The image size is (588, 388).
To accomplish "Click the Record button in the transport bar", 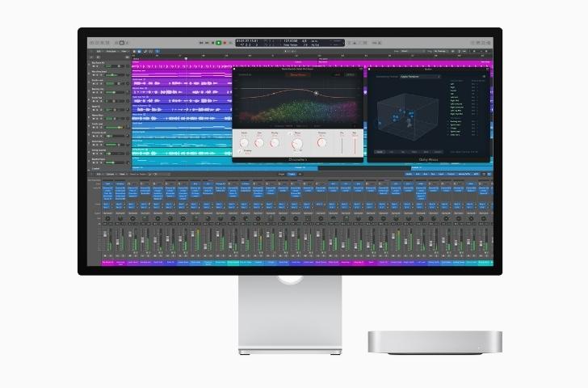I will (x=225, y=42).
